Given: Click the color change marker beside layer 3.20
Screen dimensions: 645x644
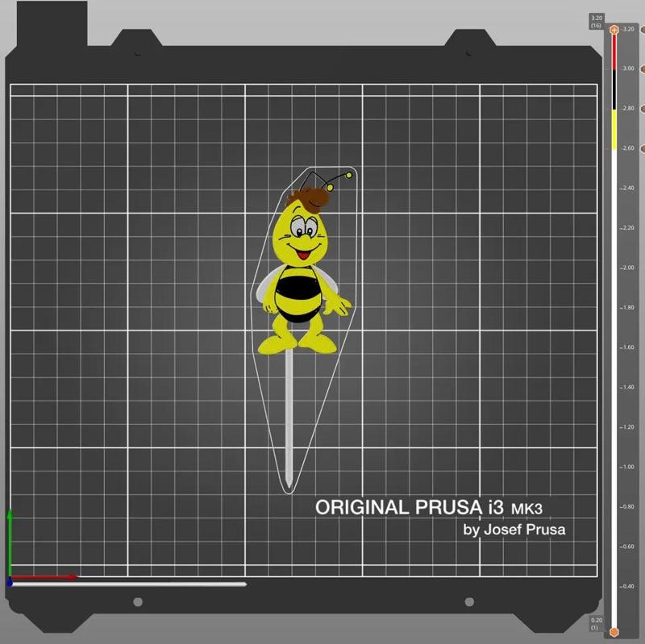Looking at the screenshot, I should [x=641, y=29].
